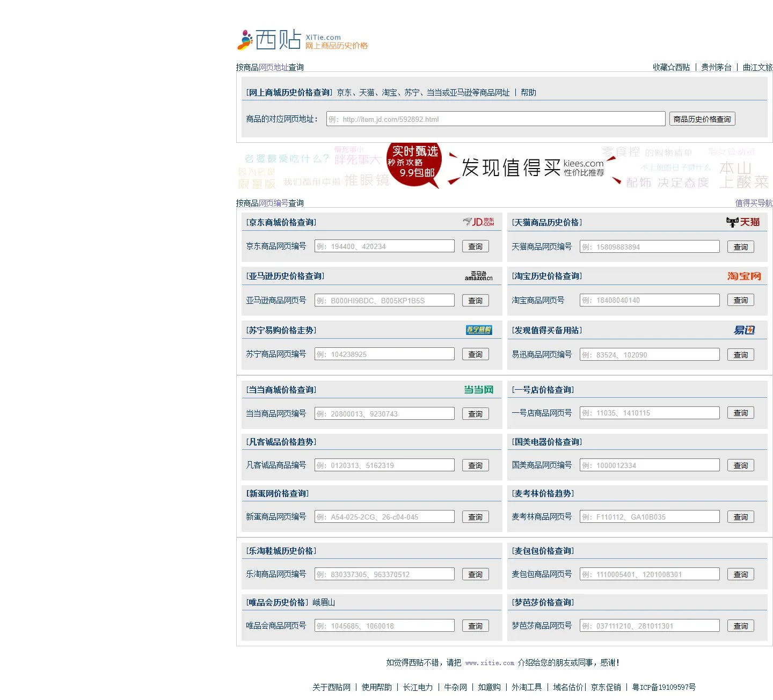Focus the 京东商品网页编号 input field
Image resolution: width=773 pixels, height=700 pixels.
(x=384, y=246)
